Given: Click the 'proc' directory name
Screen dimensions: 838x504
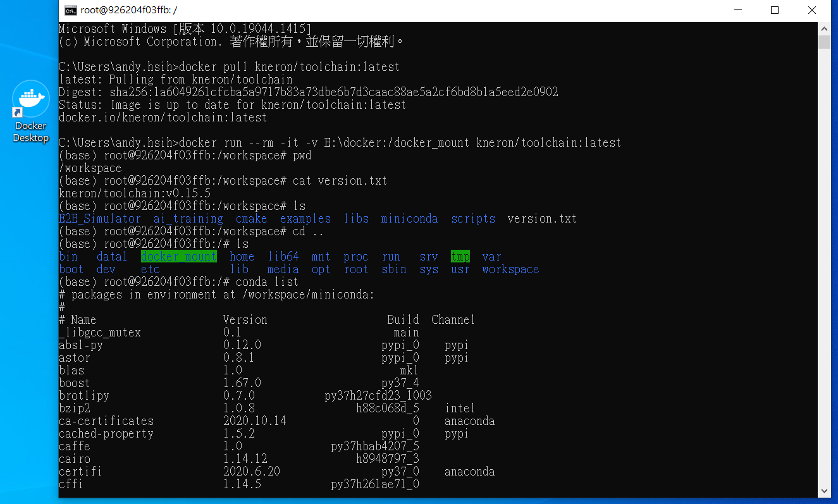Looking at the screenshot, I should [356, 256].
